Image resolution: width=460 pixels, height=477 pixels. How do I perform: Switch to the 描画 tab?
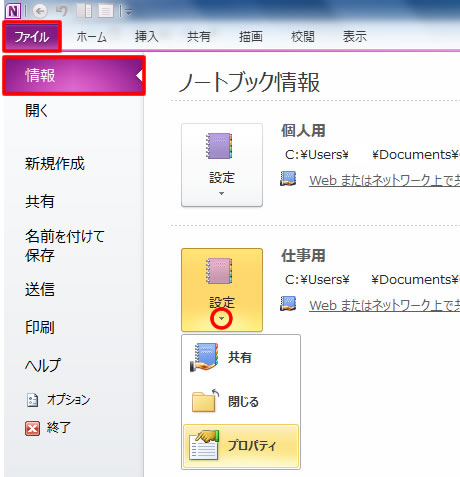pyautogui.click(x=251, y=36)
